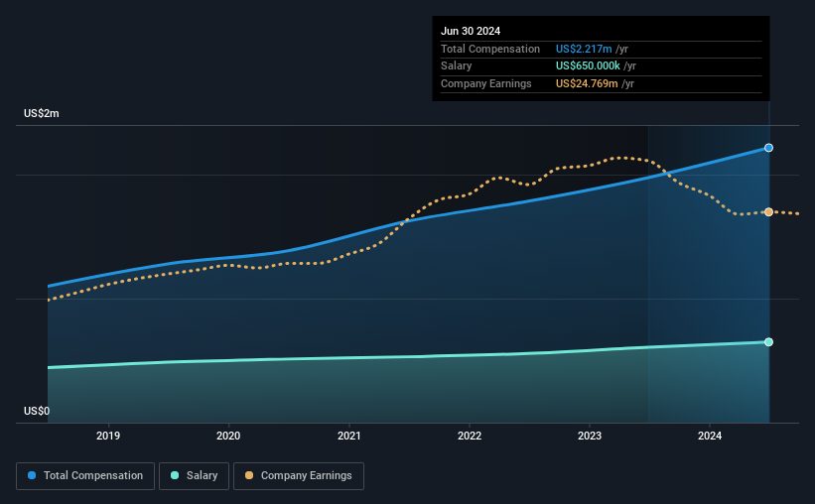This screenshot has height=504, width=815.
Task: Click the US$2.217m total compensation value
Action: tap(584, 49)
